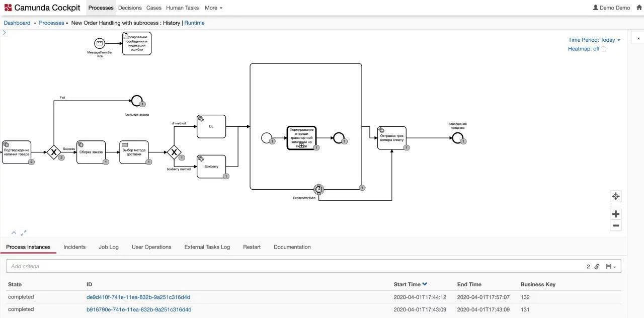This screenshot has height=318, width=644.
Task: Copy link to current search icon
Action: coord(597,267)
